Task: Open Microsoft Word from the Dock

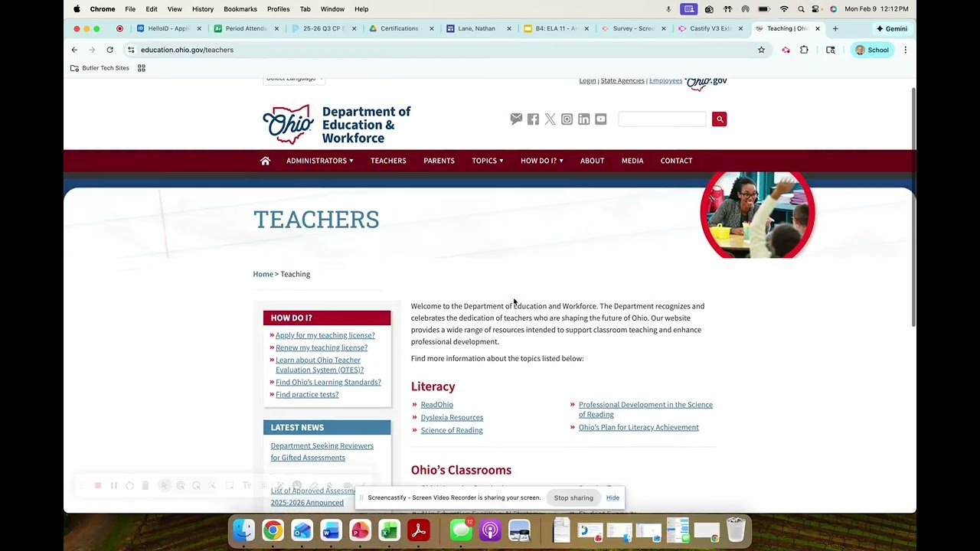Action: coord(331,530)
